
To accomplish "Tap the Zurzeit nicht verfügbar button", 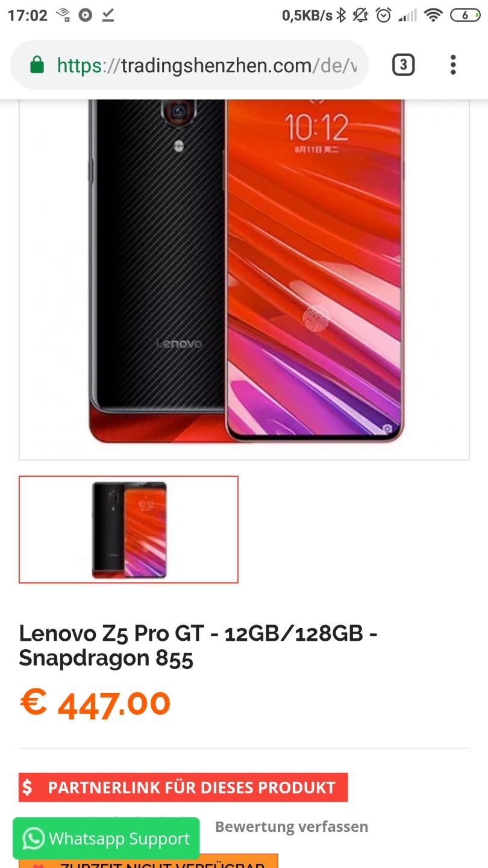I will coord(148,861).
